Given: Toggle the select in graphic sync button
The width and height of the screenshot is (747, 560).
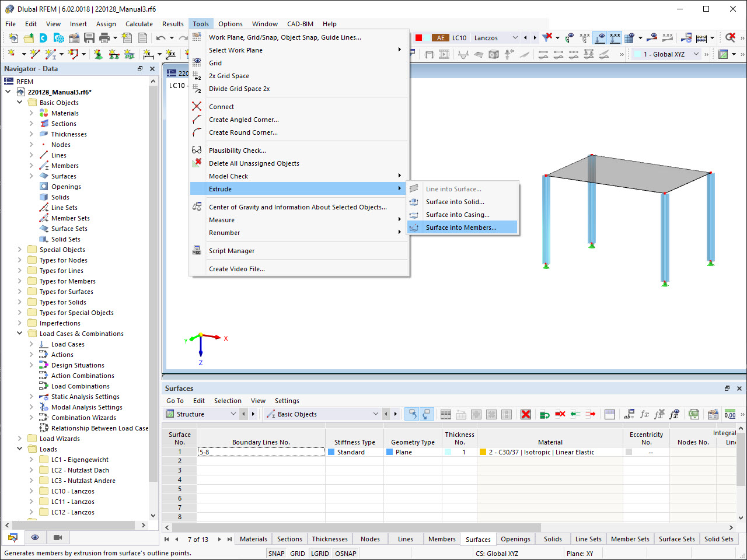Looking at the screenshot, I should click(412, 414).
